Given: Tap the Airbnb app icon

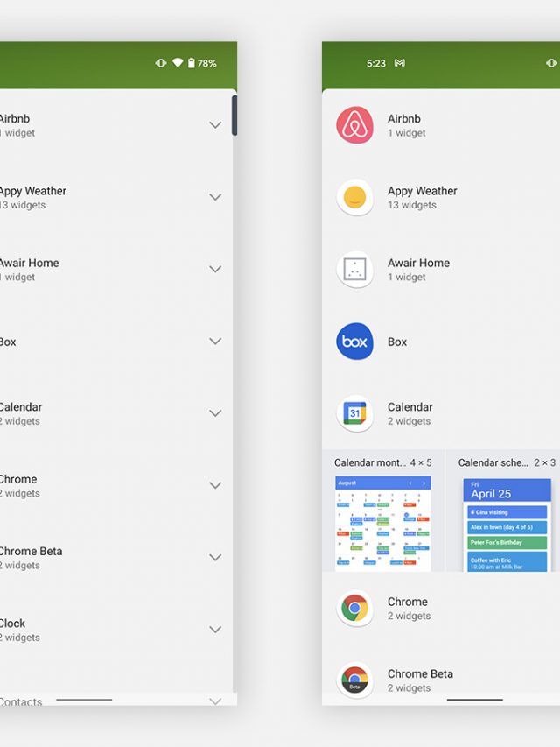Looking at the screenshot, I should click(x=354, y=125).
